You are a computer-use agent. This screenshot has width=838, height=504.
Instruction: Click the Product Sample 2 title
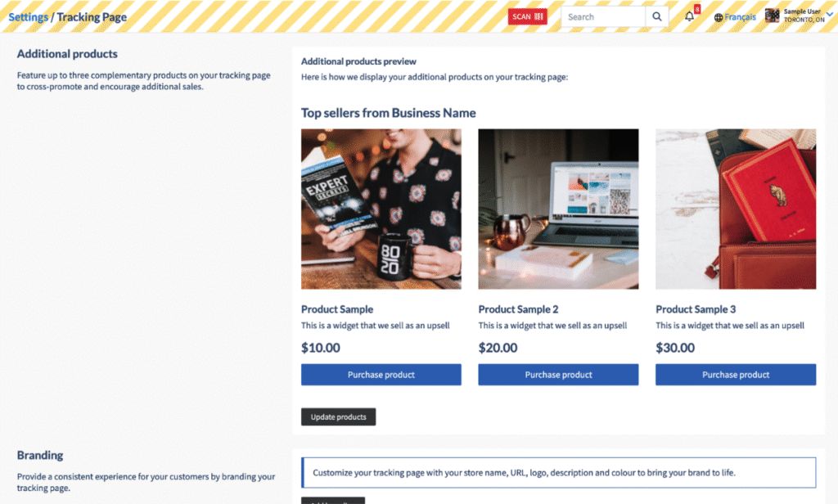point(518,309)
